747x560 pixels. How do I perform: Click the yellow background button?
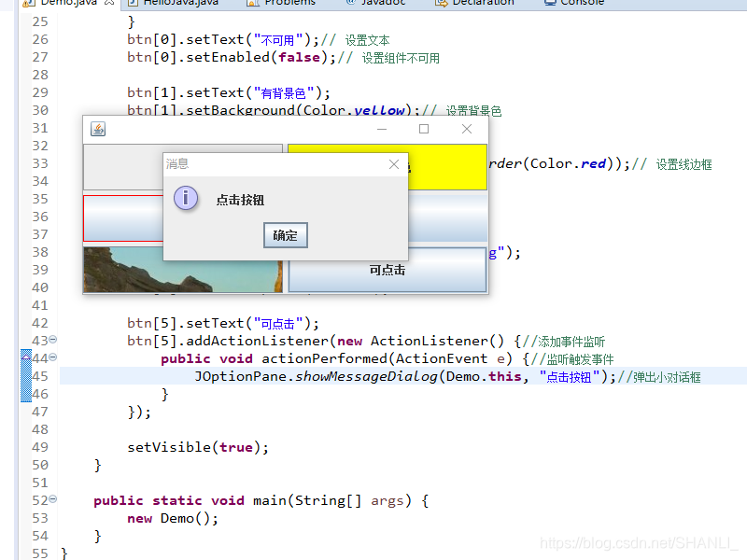click(x=447, y=167)
